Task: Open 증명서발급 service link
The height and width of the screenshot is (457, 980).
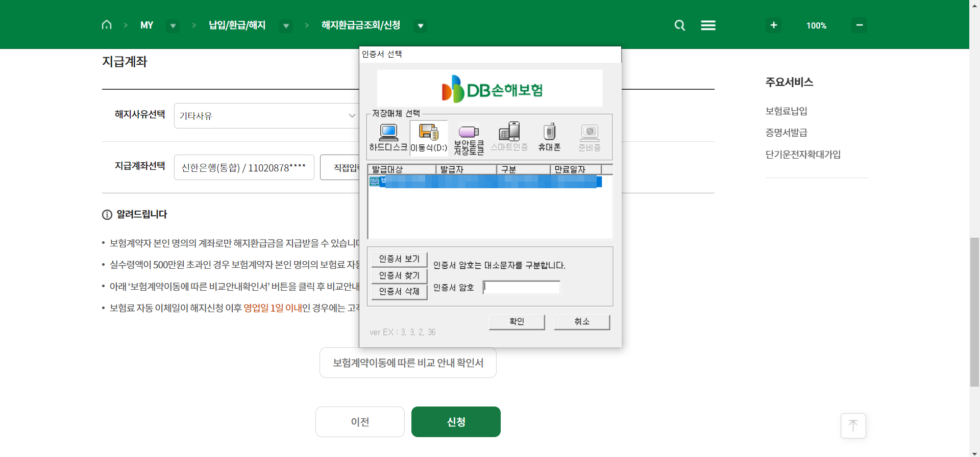Action: point(786,133)
